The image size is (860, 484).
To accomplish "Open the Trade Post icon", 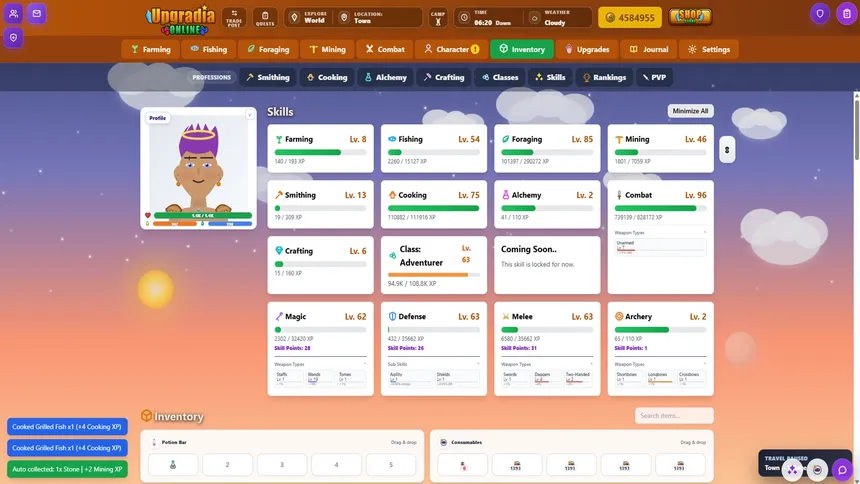I will tap(234, 18).
